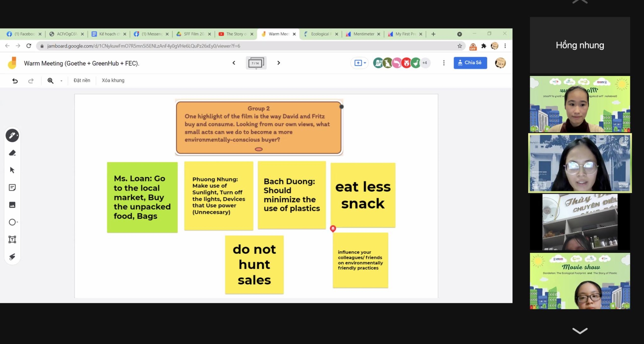Click the Đặt nền background button
The height and width of the screenshot is (344, 644).
pyautogui.click(x=82, y=80)
